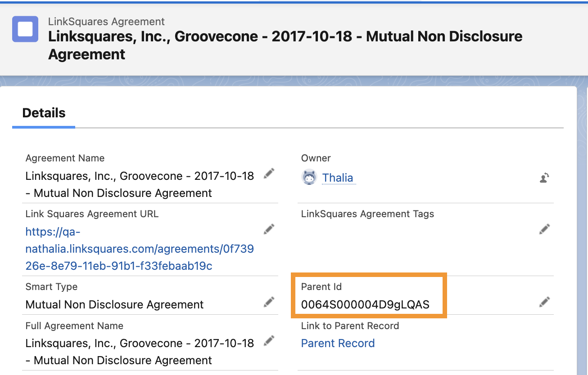Edit the Full Agreement Name field
588x375 pixels.
coord(269,341)
